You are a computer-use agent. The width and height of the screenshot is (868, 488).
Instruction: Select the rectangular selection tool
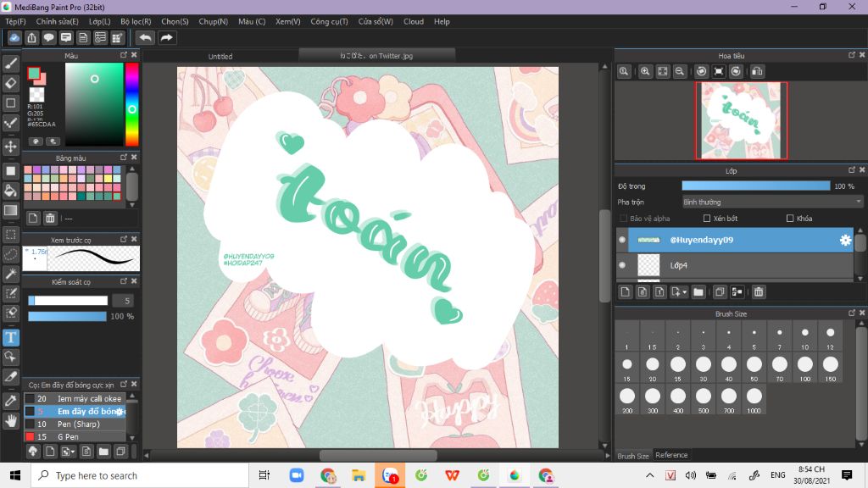(x=10, y=234)
